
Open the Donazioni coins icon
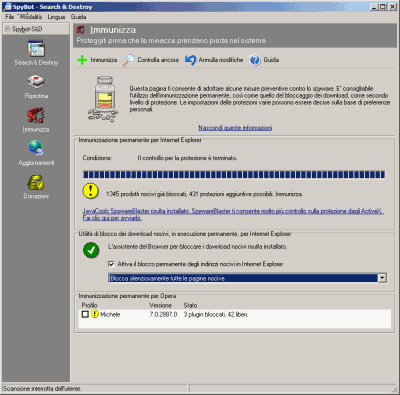coord(36,182)
